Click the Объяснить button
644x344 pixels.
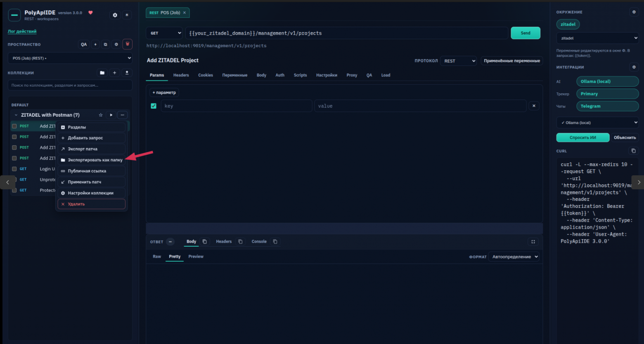[625, 137]
